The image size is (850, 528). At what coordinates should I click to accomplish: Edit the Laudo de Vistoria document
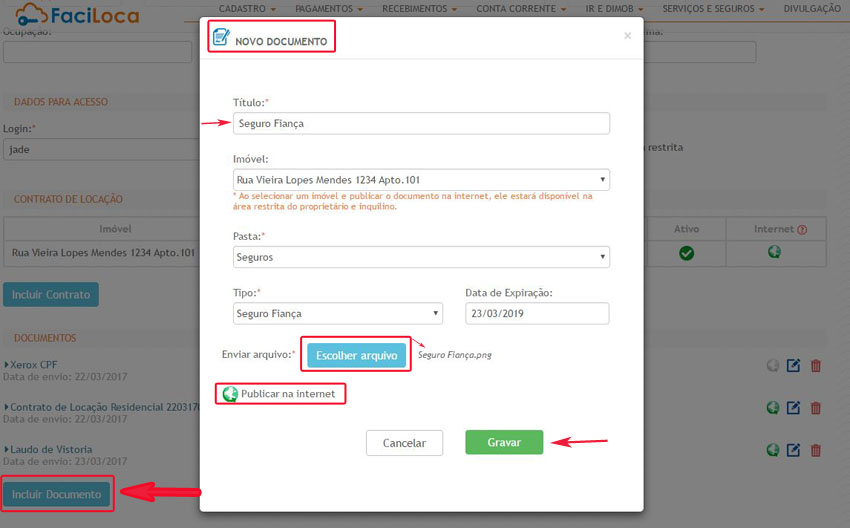pos(794,450)
